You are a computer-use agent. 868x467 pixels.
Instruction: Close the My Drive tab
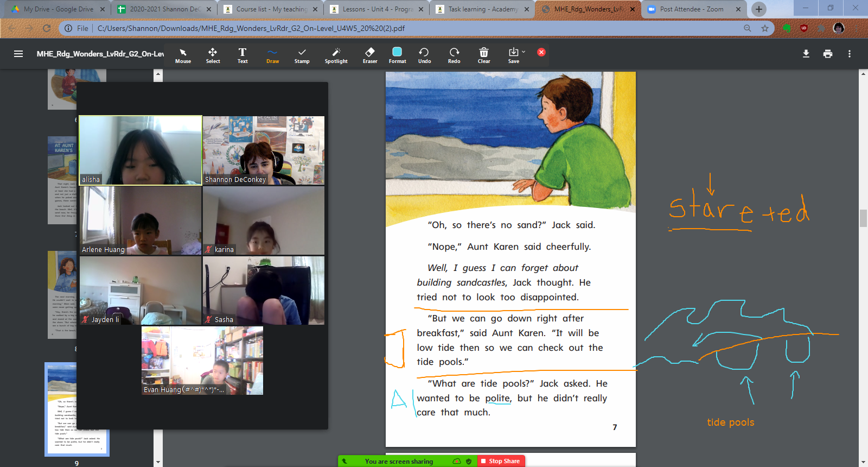103,9
